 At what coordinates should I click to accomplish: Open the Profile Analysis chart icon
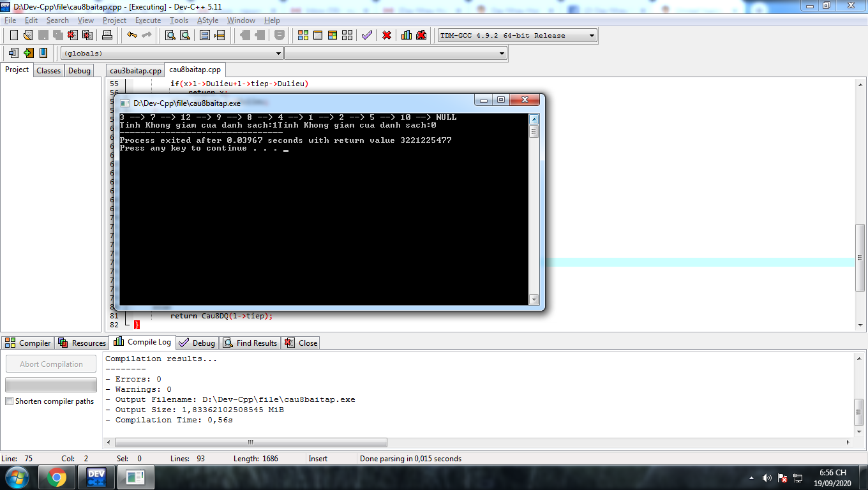click(407, 35)
